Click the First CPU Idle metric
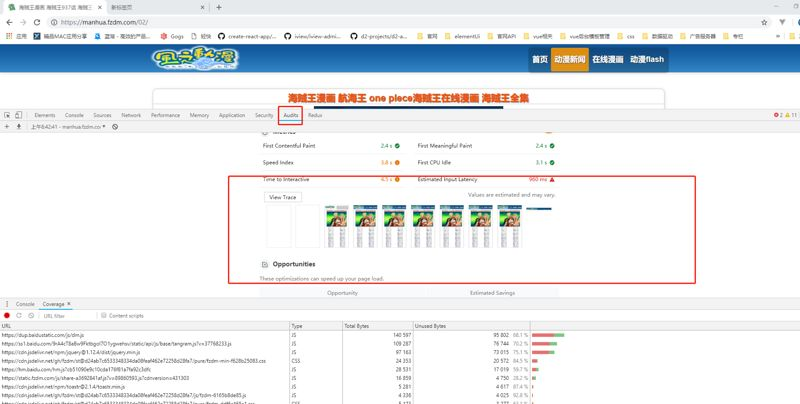Viewport: 800px width, 404px height. tap(486, 163)
